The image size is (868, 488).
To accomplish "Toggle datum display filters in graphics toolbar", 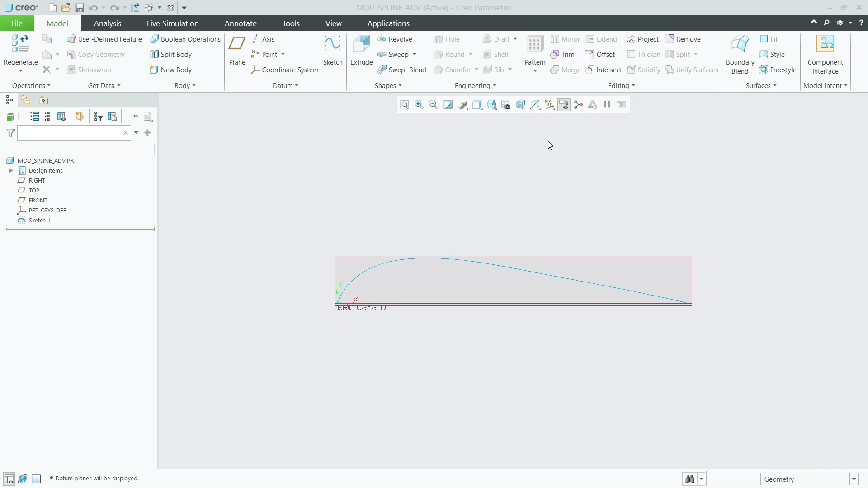I will tap(549, 105).
